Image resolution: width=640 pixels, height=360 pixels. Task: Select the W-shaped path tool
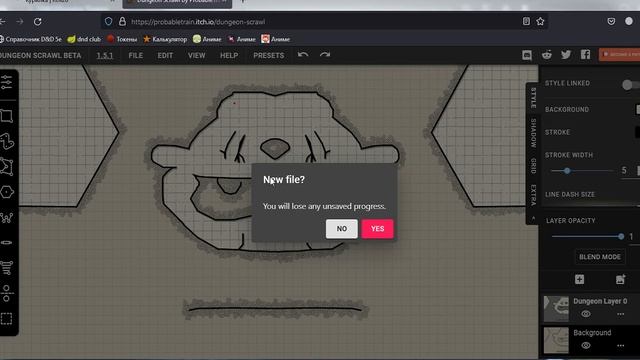pos(7,217)
